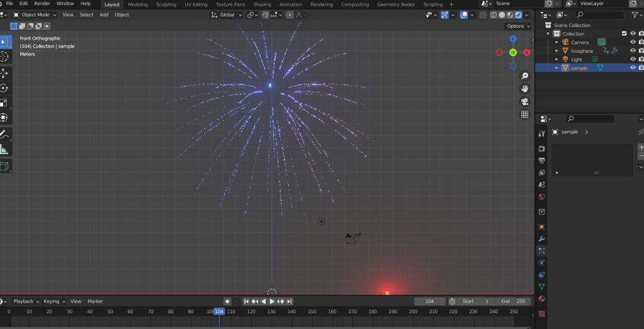Open the Render menu

tap(42, 4)
